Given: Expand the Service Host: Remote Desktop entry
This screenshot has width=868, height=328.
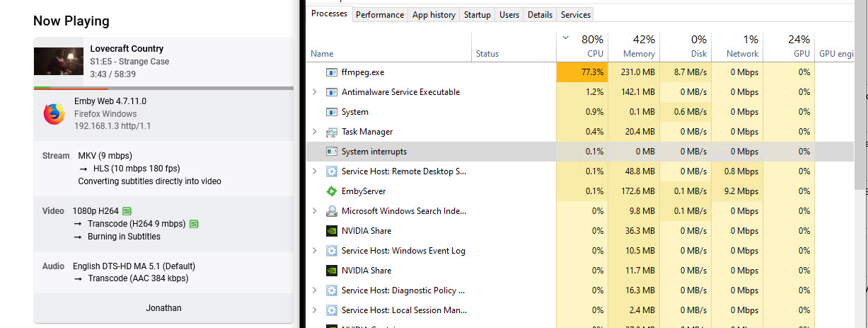Looking at the screenshot, I should coord(315,171).
